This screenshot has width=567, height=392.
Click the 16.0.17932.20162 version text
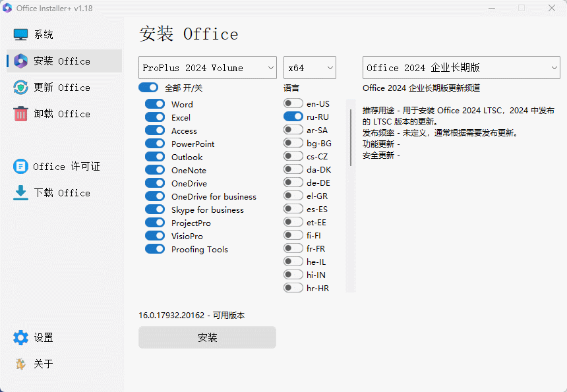point(171,316)
